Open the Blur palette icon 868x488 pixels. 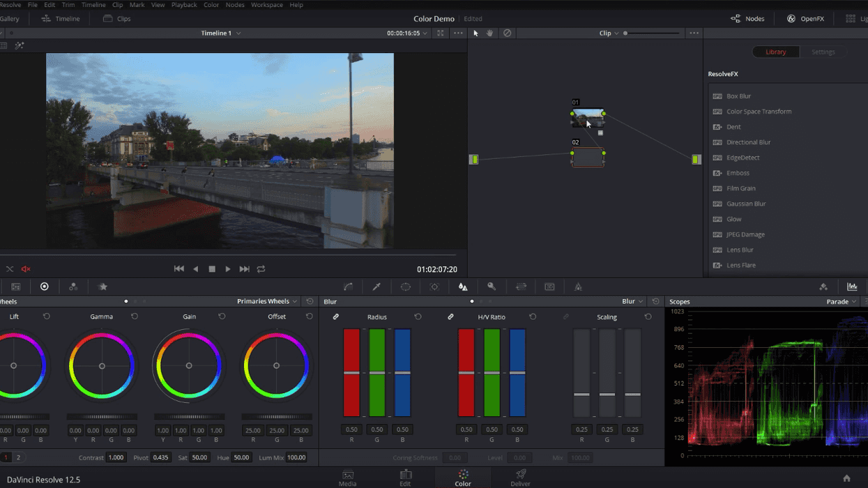click(x=463, y=287)
